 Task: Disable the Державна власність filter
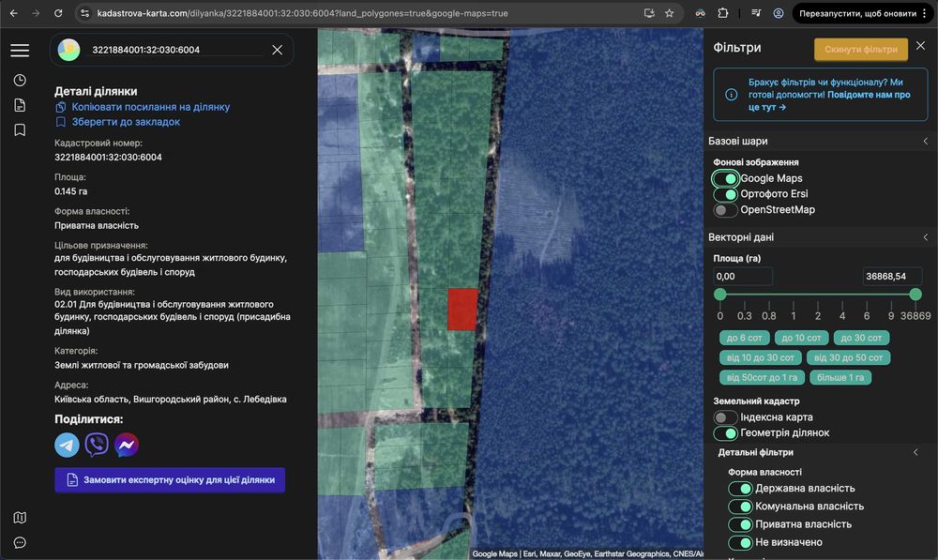[x=740, y=489]
